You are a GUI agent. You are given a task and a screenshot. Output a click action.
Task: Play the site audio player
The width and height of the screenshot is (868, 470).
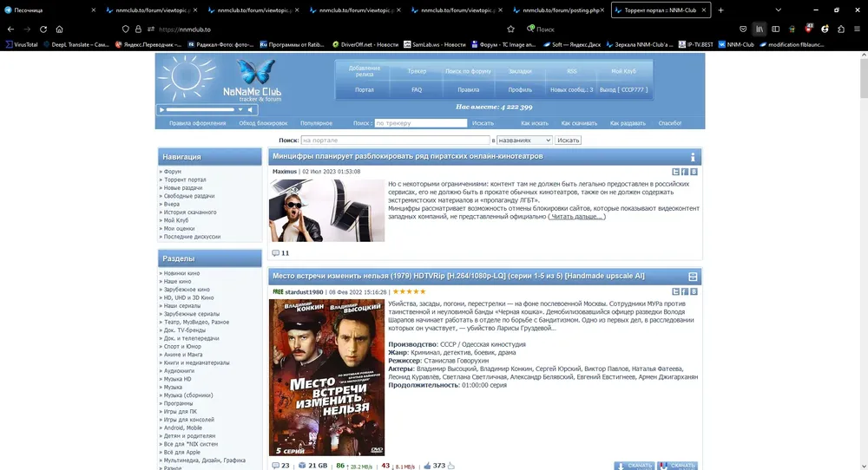[161, 109]
